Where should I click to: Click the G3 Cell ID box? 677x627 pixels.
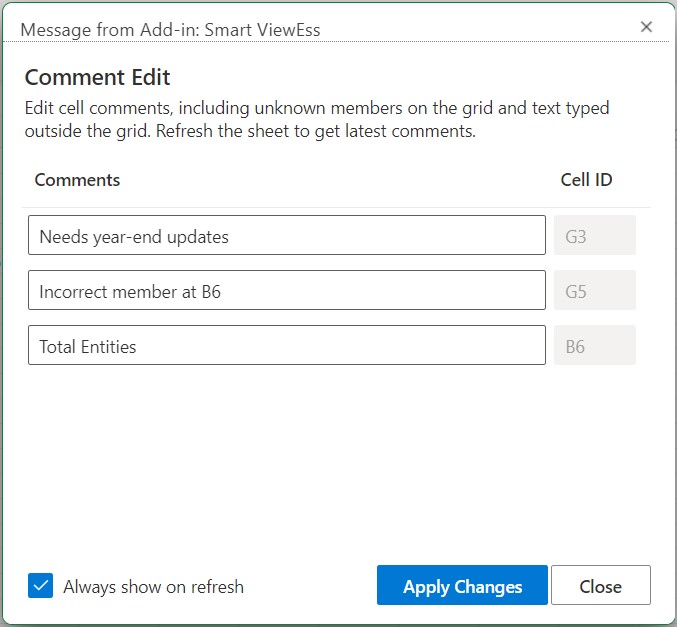pyautogui.click(x=595, y=236)
